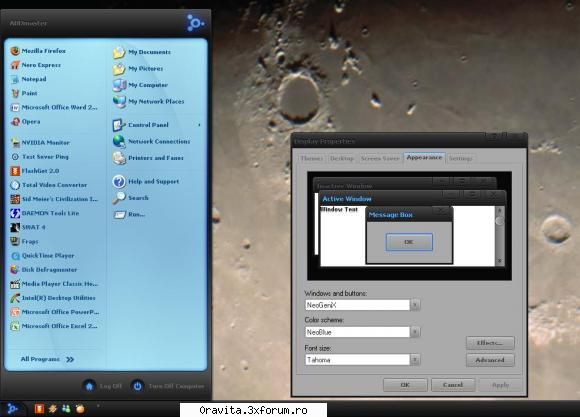
Task: Expand All Programs list
Action: coord(47,359)
